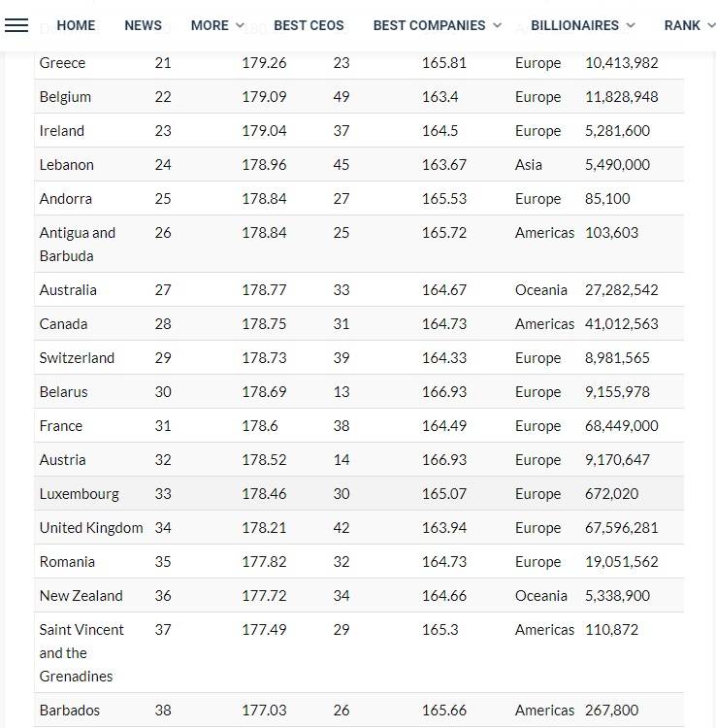The image size is (716, 728).
Task: Click Canada's population value 41,012,563
Action: pyautogui.click(x=621, y=324)
